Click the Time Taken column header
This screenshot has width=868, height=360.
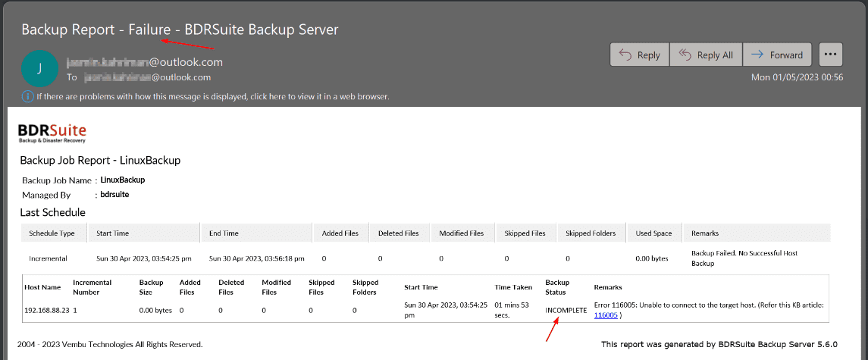pos(512,287)
